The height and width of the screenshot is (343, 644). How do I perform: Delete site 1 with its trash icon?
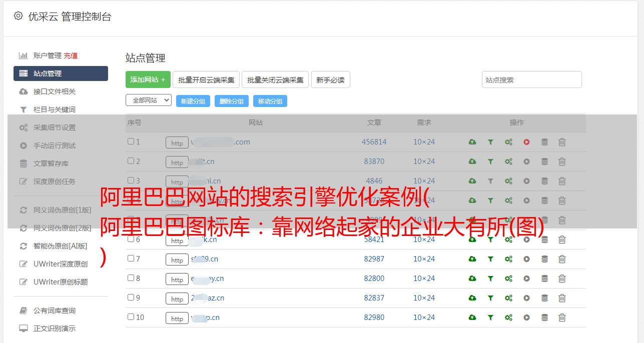click(x=562, y=142)
